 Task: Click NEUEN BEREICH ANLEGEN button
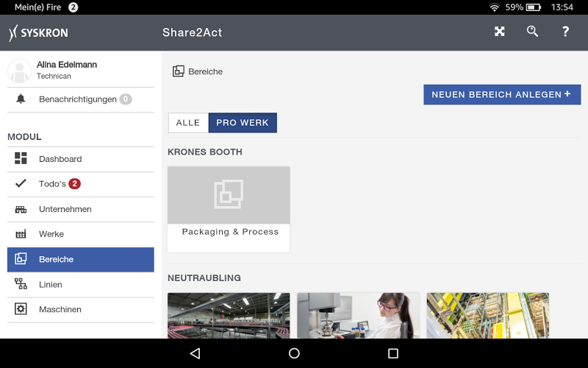point(502,95)
